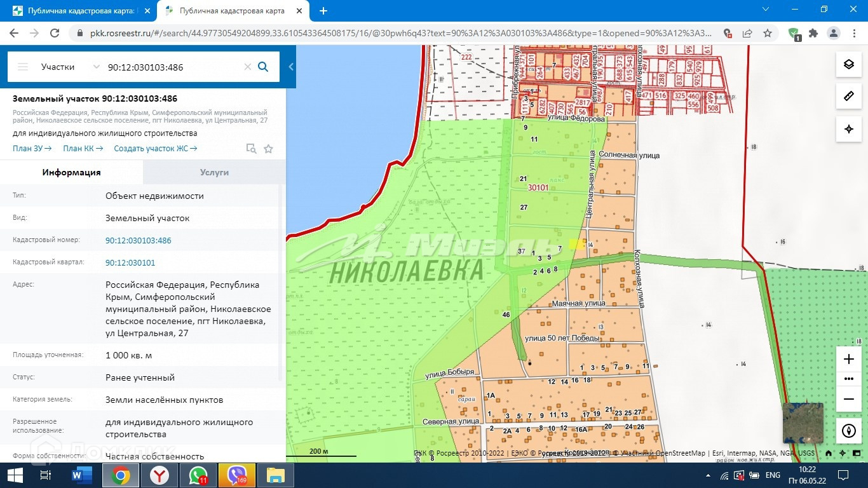The image size is (868, 488).
Task: Select the Информация tab
Action: (71, 172)
